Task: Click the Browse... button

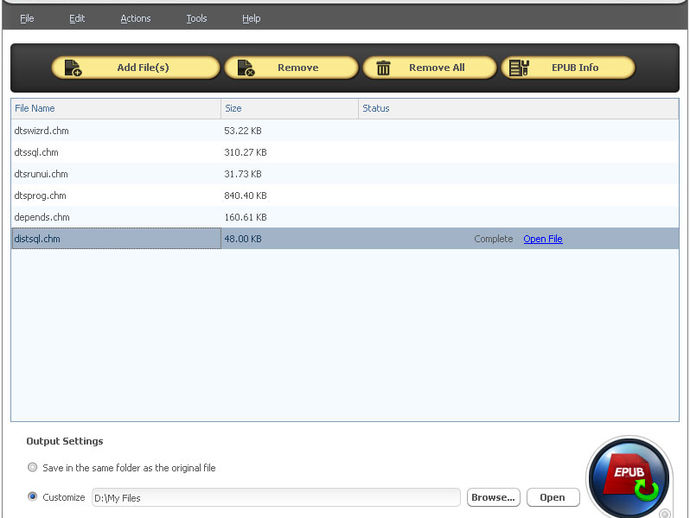Action: tap(493, 497)
